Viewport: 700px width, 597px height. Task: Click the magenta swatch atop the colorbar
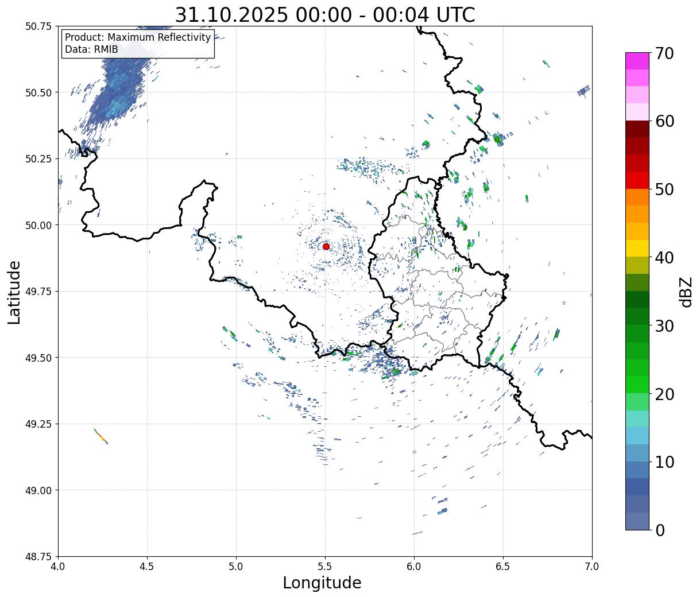[x=637, y=61]
